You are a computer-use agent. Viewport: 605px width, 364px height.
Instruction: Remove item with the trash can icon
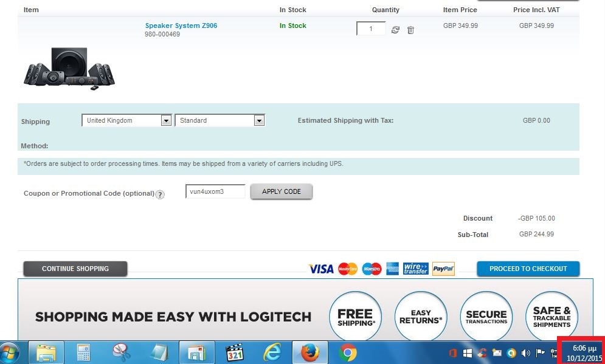tap(410, 30)
